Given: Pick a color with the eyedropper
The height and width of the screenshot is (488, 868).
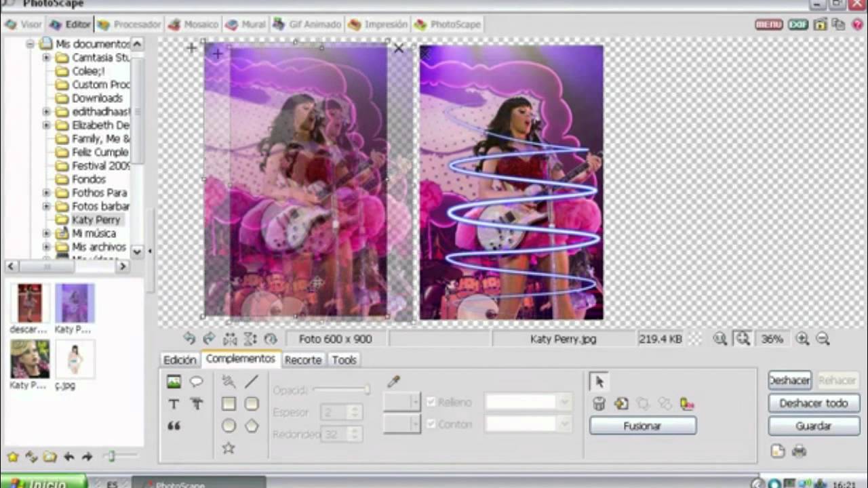Looking at the screenshot, I should click(394, 381).
